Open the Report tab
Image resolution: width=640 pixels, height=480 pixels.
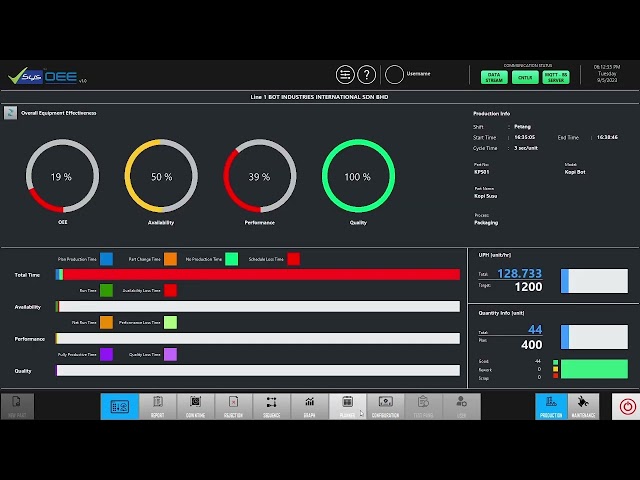[x=158, y=407]
